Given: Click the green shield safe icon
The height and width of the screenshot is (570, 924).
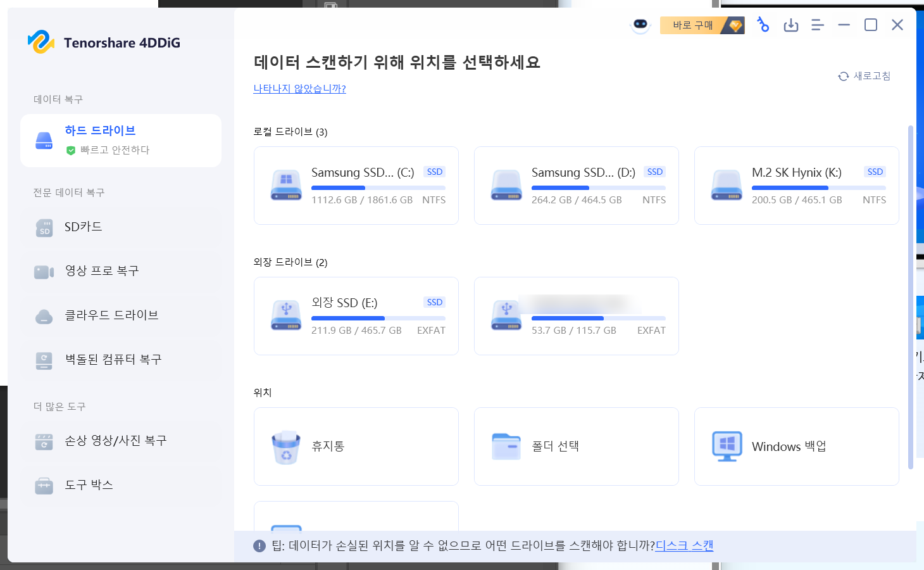Looking at the screenshot, I should pos(71,151).
